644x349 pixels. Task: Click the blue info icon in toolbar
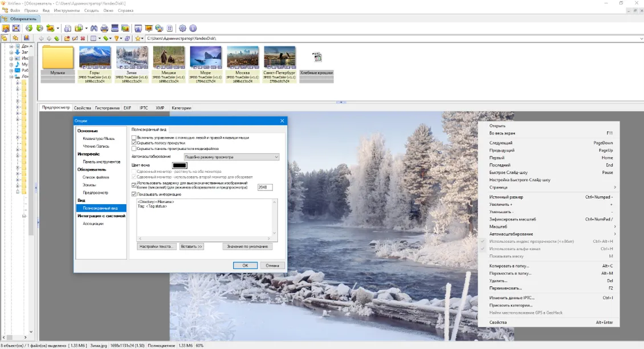coord(193,28)
